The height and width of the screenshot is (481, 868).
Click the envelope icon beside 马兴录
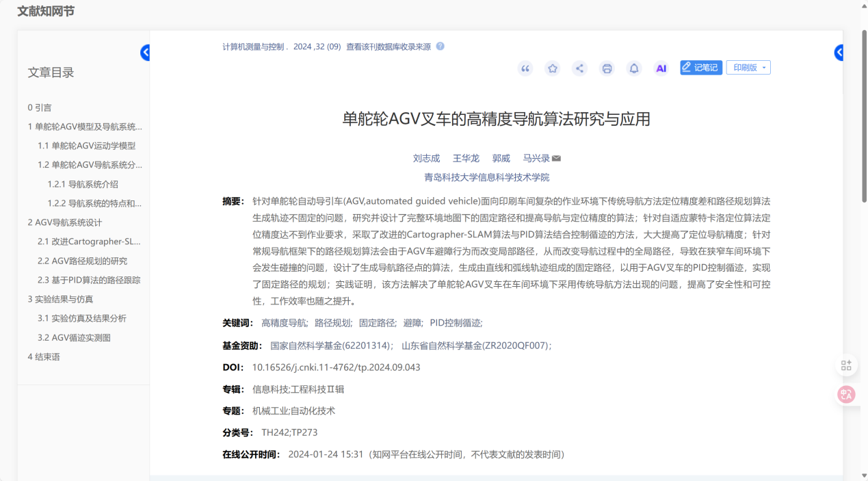(557, 159)
